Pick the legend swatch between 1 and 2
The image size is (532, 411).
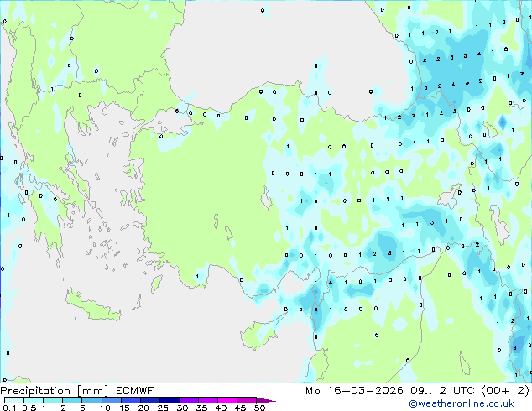click(53, 400)
